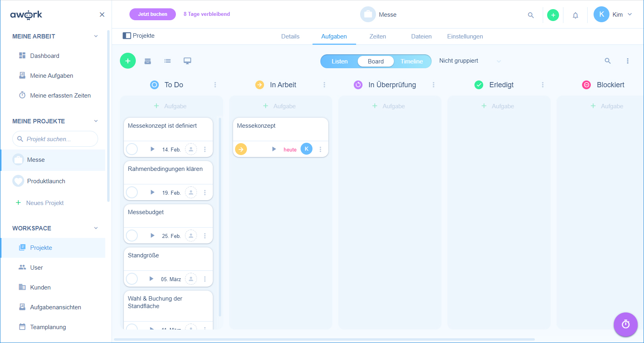Screen dimensions: 644x343
Task: Open To Do column options menu
Action: [x=215, y=85]
